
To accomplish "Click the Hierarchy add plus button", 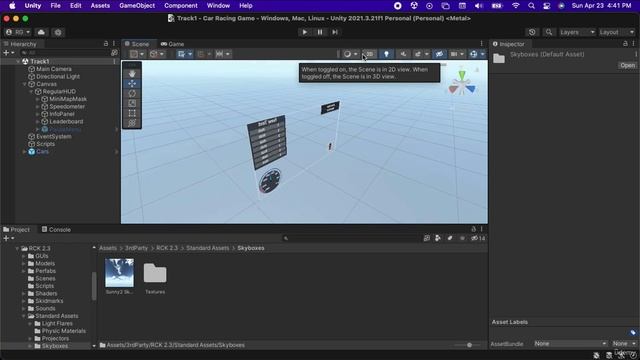I will [8, 53].
